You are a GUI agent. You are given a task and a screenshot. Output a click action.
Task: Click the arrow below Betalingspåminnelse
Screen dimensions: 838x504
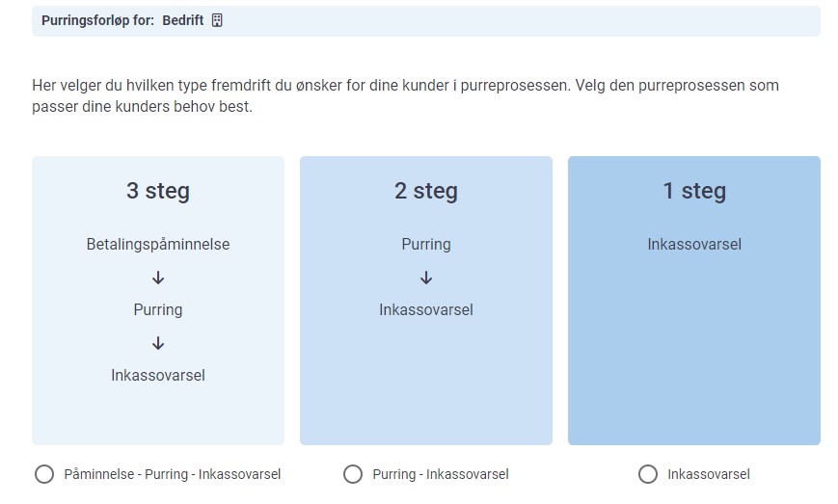[158, 278]
